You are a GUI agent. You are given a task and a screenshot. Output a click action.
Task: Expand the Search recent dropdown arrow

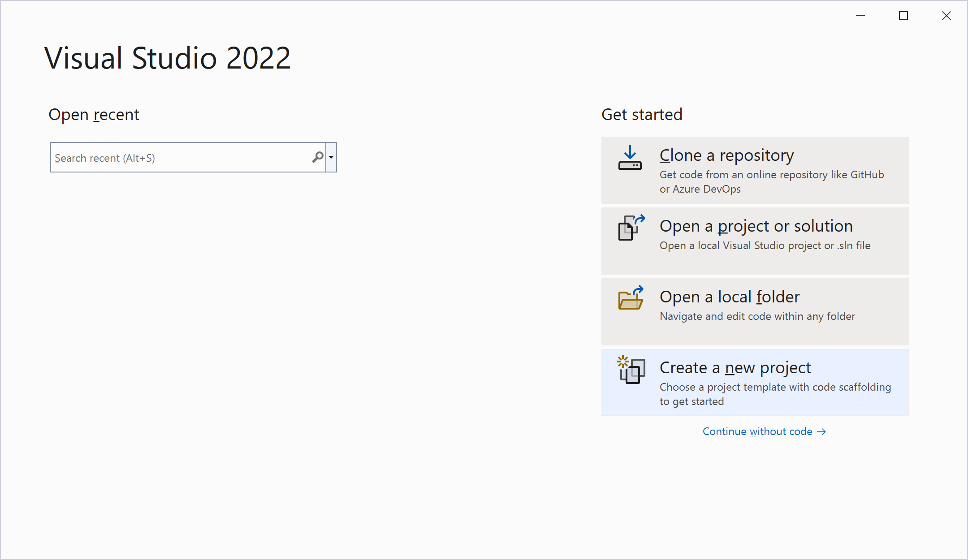(331, 157)
